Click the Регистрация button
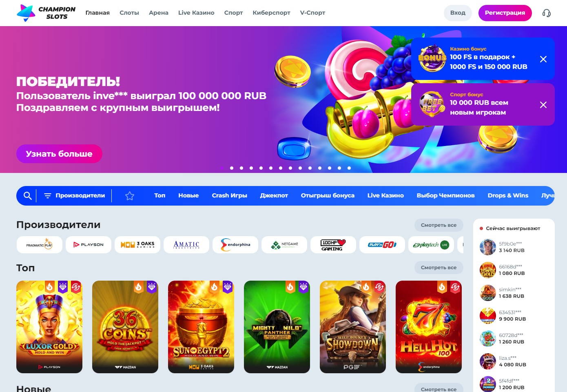 point(505,13)
